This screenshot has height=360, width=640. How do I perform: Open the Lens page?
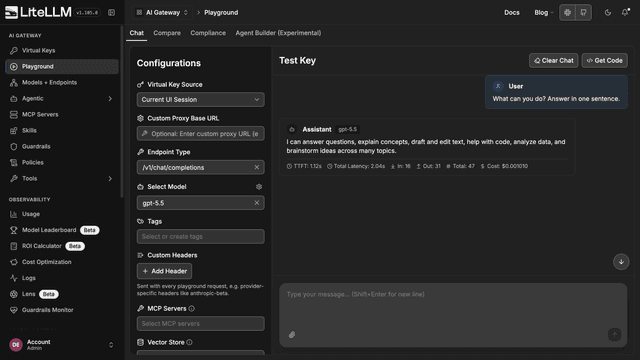click(62, 294)
